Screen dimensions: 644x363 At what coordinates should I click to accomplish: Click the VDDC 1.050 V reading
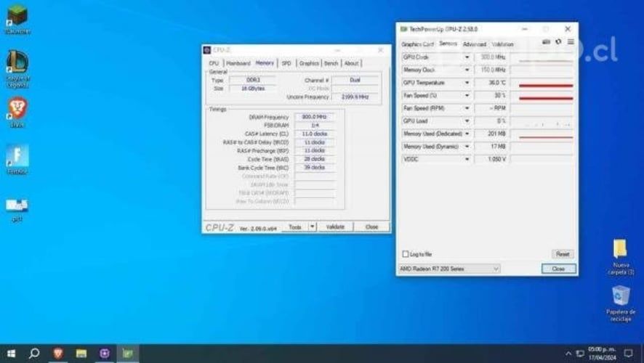click(x=491, y=159)
